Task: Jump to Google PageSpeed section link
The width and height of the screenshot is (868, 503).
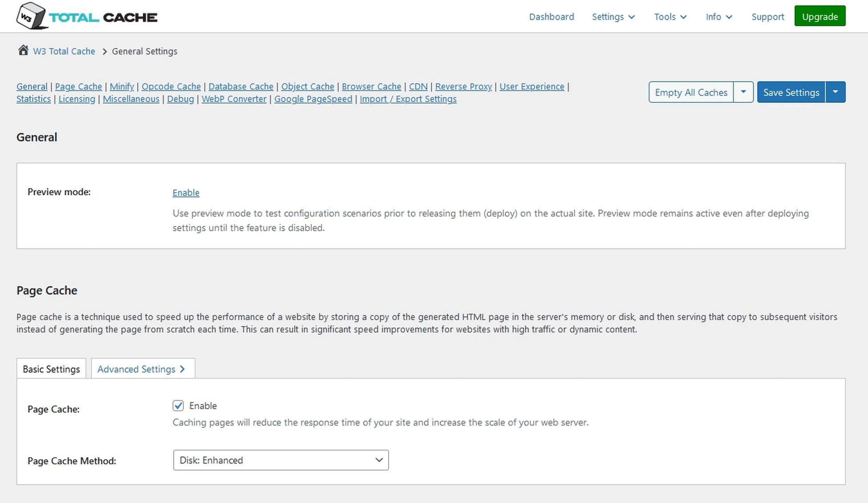Action: point(313,99)
